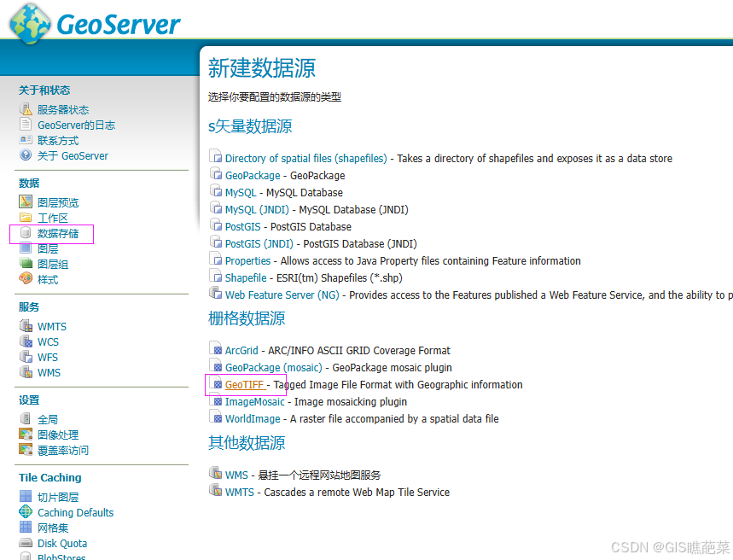This screenshot has width=733, height=560.
Task: Select the GeoTIFF raster source link
Action: coord(245,384)
